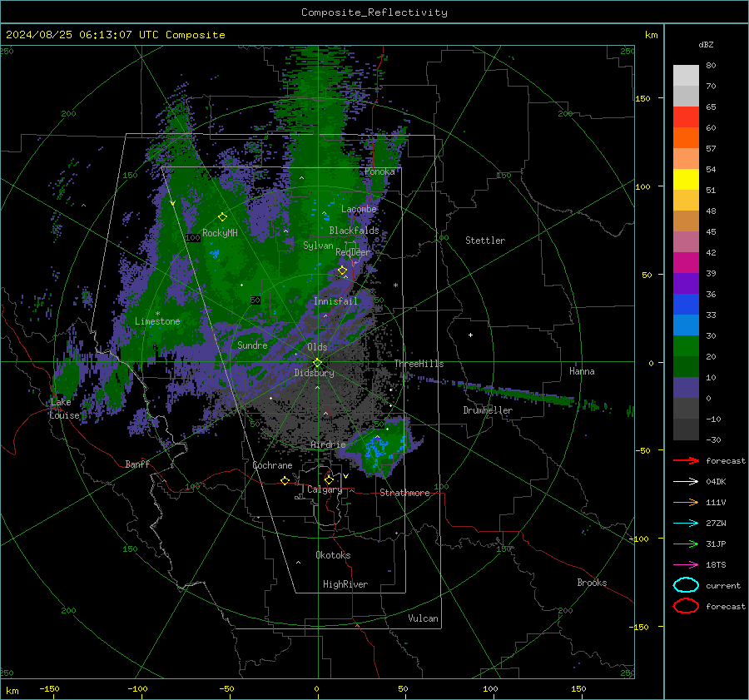749x700 pixels.
Task: Click the RedDeer city label
Action: 353,252
